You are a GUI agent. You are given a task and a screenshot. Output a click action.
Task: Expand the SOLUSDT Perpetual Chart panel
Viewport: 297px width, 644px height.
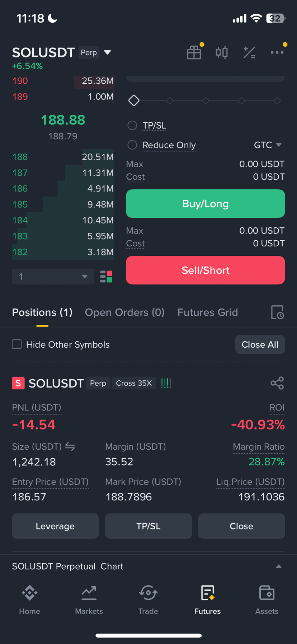point(279,566)
